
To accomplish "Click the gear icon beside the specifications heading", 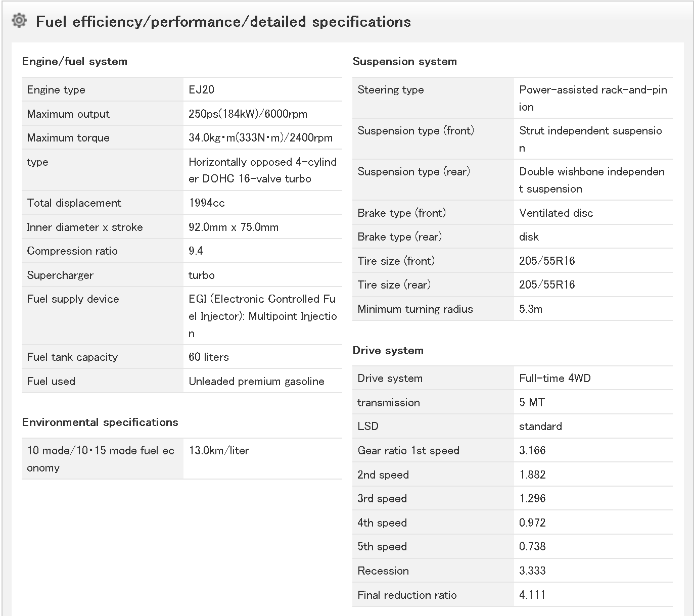I will coord(19,21).
